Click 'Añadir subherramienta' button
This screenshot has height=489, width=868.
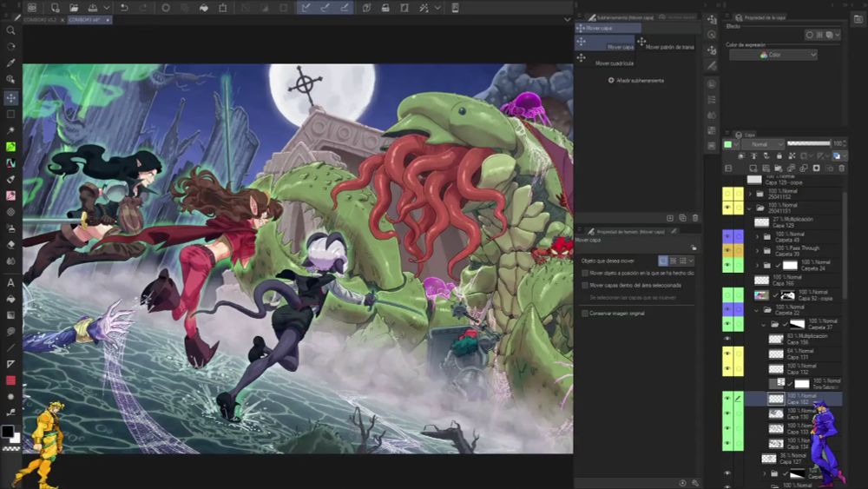[x=636, y=80]
